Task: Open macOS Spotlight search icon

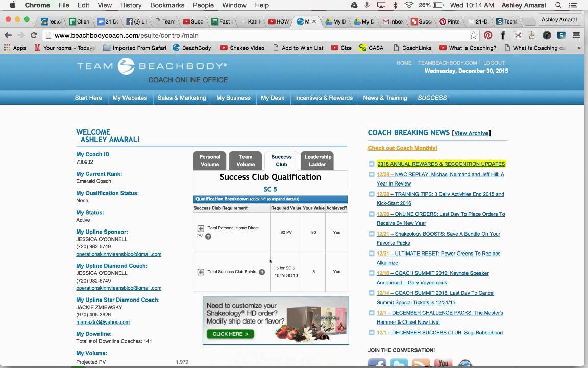Action: 558,5
